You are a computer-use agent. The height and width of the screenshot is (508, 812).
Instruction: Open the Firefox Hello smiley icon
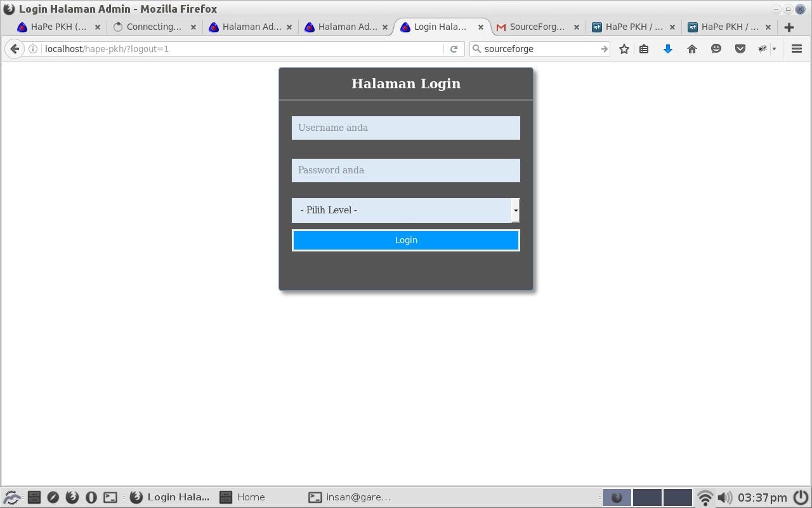coord(716,49)
